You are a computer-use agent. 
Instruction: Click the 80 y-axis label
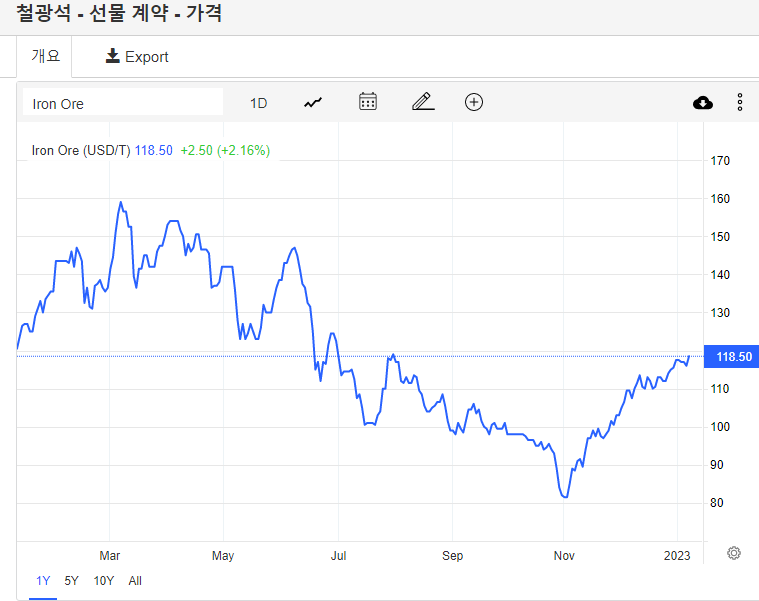[716, 503]
